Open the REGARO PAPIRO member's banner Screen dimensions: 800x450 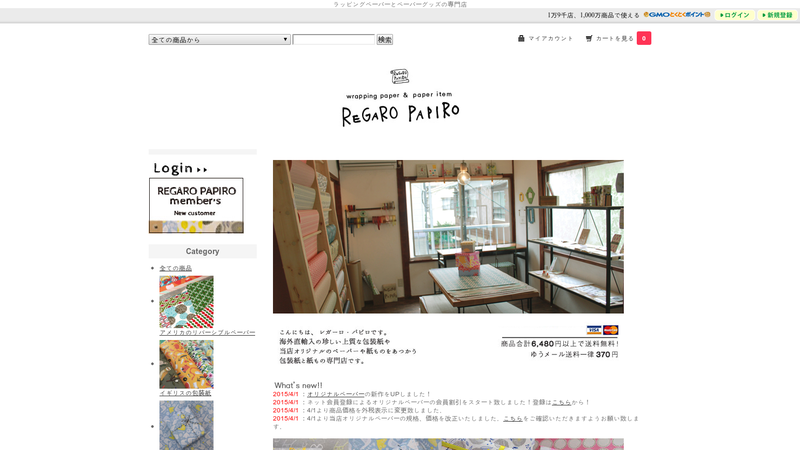tap(196, 206)
